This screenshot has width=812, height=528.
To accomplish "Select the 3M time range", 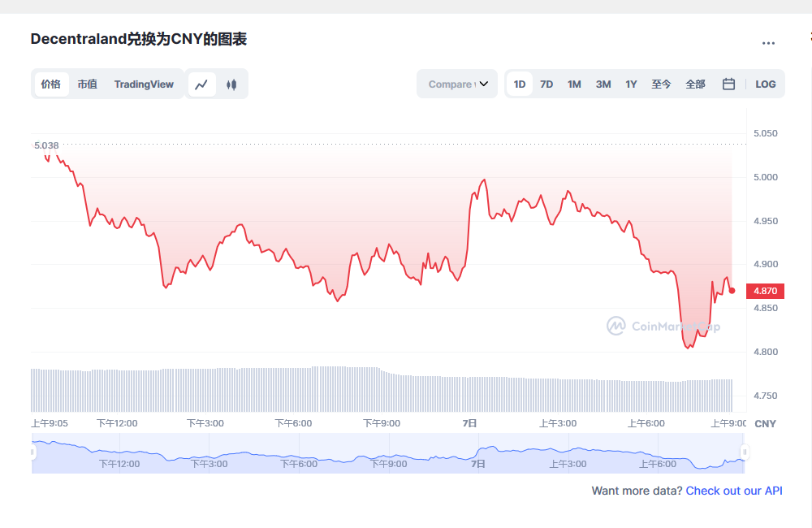I will [x=603, y=84].
